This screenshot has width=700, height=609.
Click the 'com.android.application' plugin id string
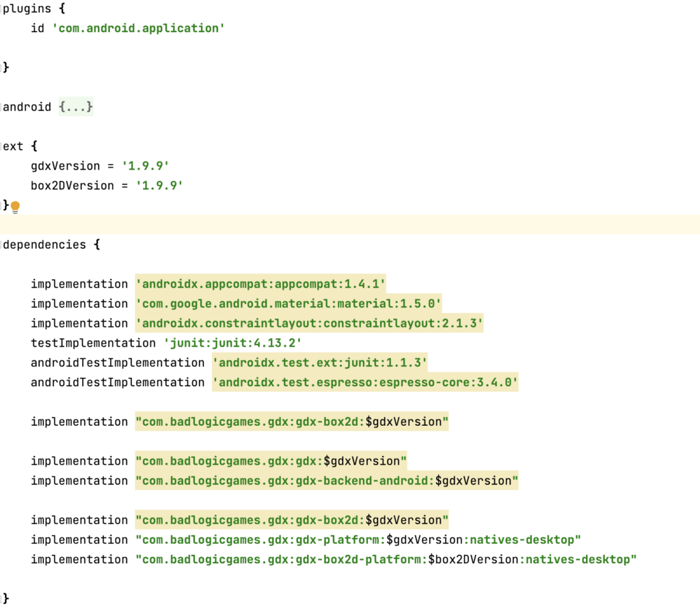(x=138, y=28)
